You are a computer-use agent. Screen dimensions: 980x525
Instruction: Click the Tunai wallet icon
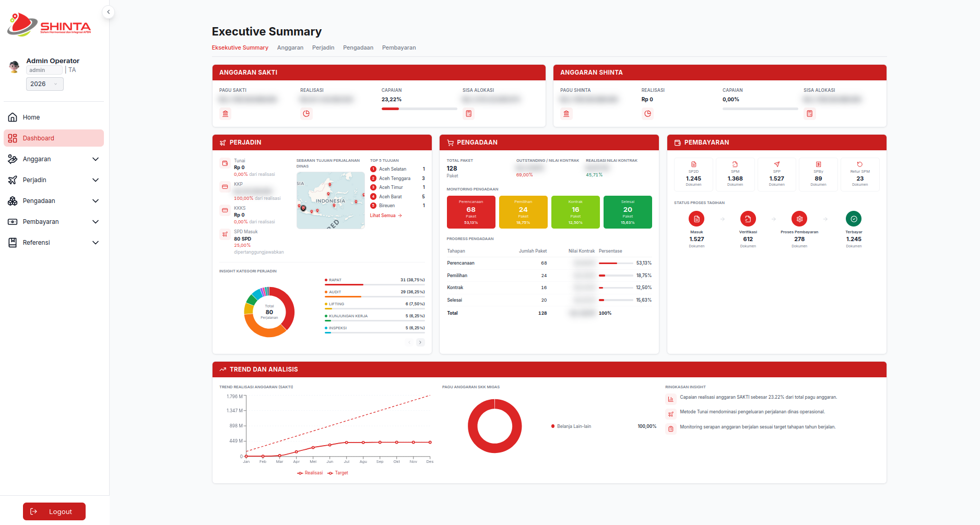(225, 163)
